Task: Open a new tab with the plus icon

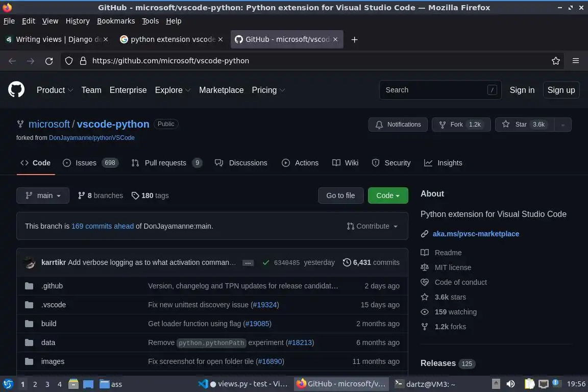Action: point(354,39)
